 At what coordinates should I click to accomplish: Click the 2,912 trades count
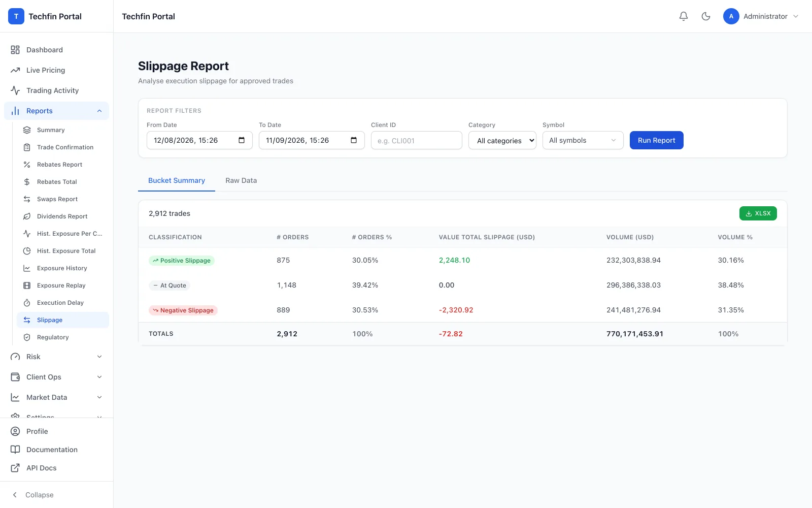(x=170, y=213)
